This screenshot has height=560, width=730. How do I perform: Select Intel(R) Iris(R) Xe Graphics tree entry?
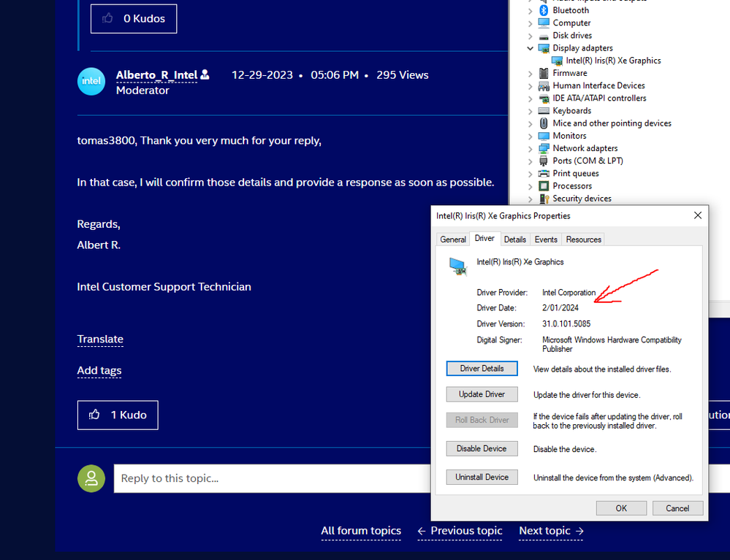pyautogui.click(x=613, y=61)
